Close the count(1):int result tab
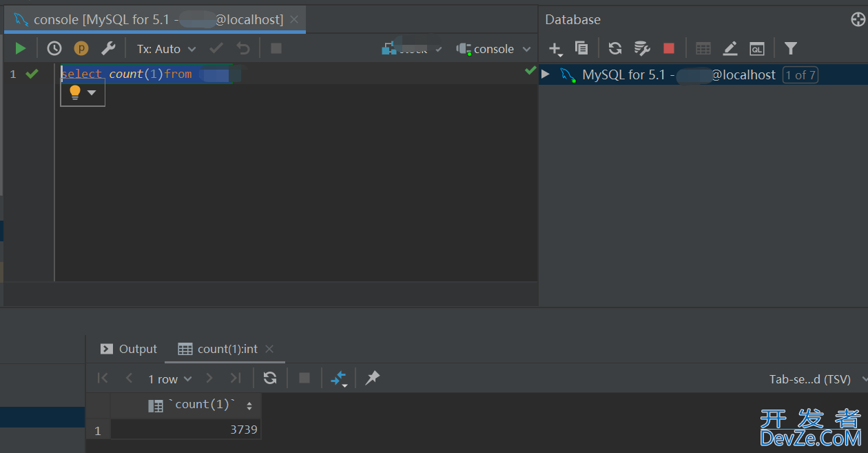 269,349
